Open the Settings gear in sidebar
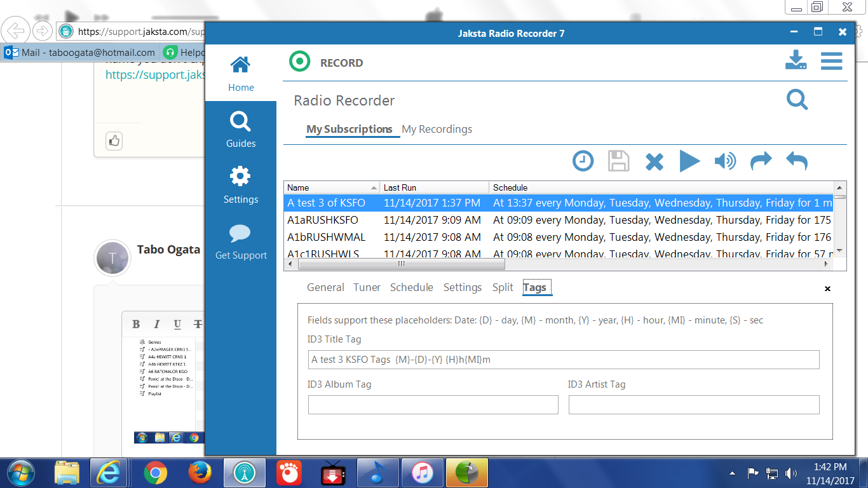Screen dimensions: 868x488 click(x=241, y=186)
